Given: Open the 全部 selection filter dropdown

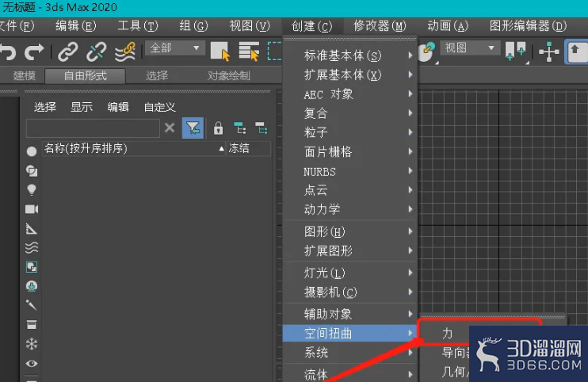Looking at the screenshot, I should pos(175,48).
